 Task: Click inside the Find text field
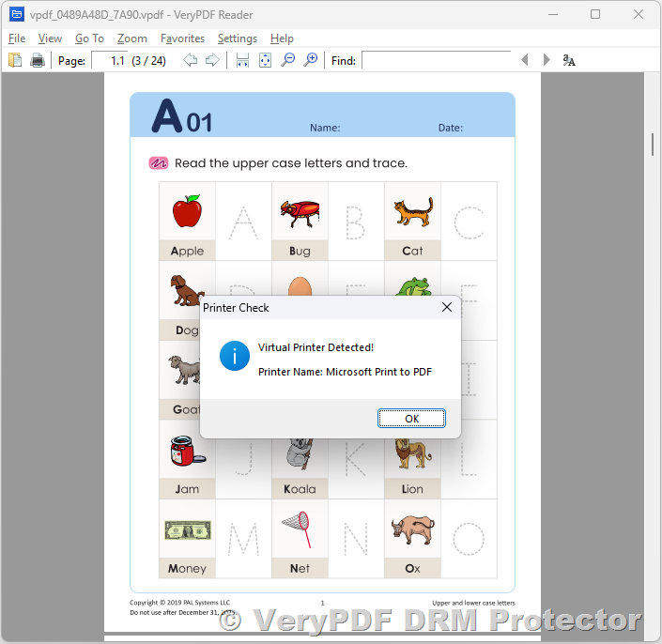(436, 60)
